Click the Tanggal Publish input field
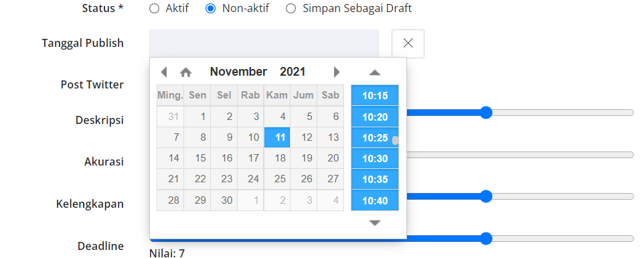 (x=264, y=44)
